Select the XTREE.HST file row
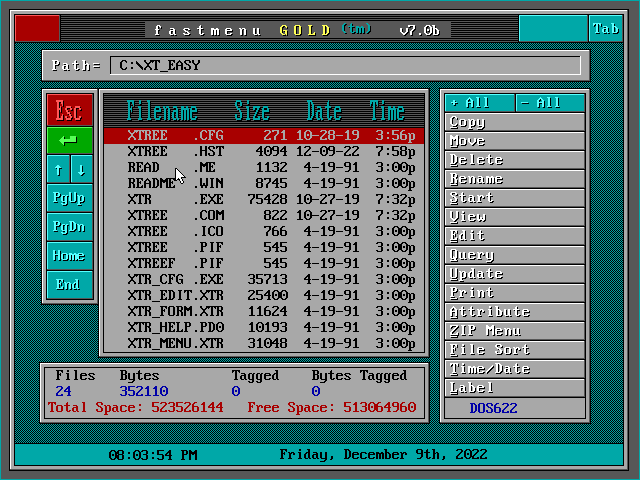Image resolution: width=640 pixels, height=480 pixels. [264, 151]
